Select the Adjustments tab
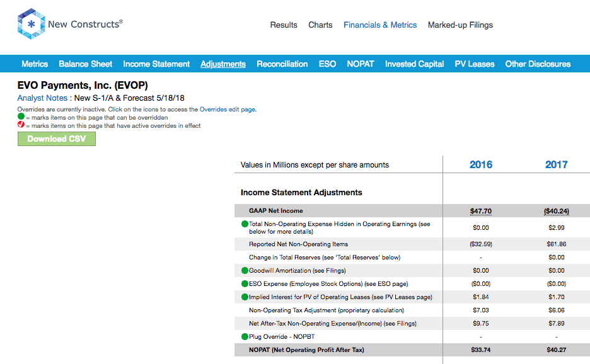Viewport: 590px width, 364px height. point(223,64)
